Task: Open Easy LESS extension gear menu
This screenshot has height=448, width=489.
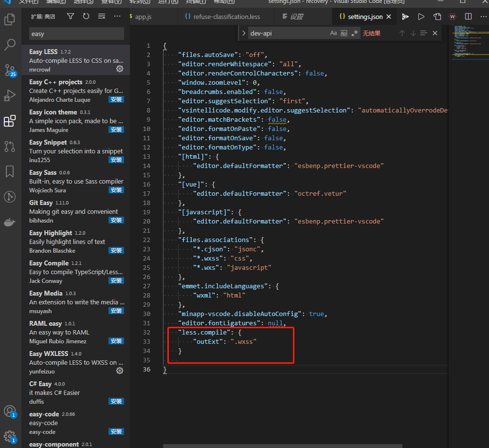Action: [x=120, y=69]
